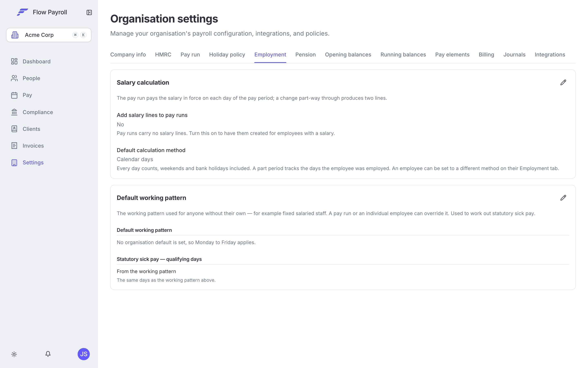Click the 'Add salary lines to pay runs' label
The height and width of the screenshot is (368, 588).
(152, 115)
